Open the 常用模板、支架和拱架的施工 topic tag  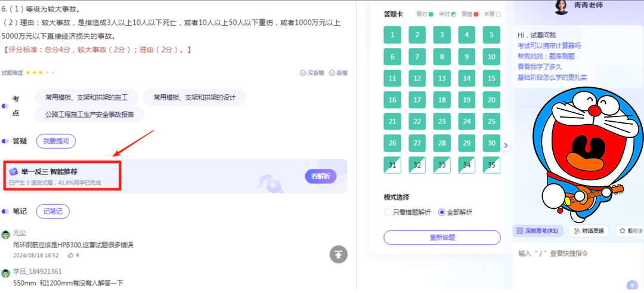coord(87,97)
